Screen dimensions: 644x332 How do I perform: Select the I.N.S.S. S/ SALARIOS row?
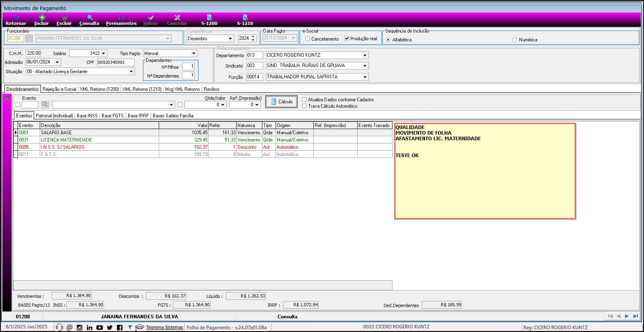click(x=203, y=147)
